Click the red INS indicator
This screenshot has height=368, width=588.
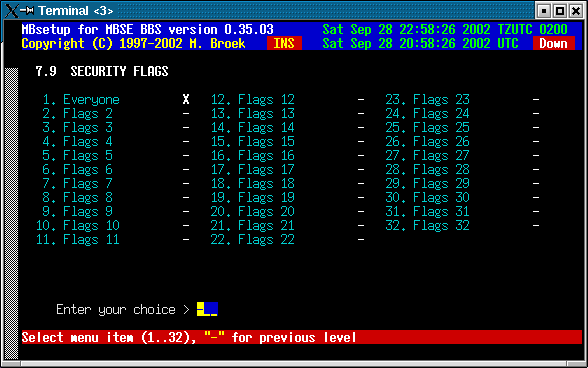click(x=284, y=43)
